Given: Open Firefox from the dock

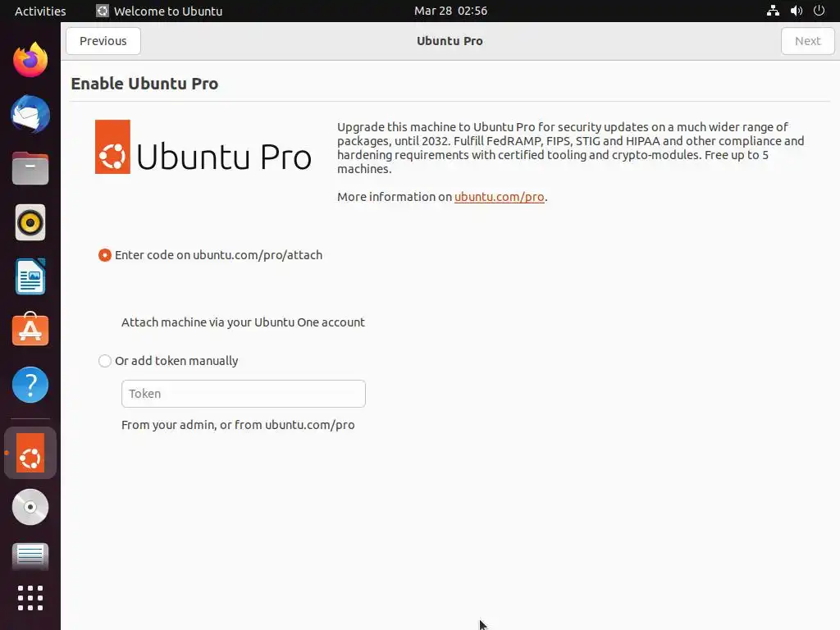Looking at the screenshot, I should pos(30,60).
